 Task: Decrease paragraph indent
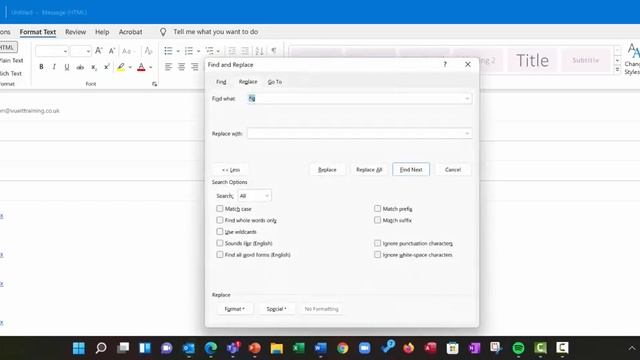coord(232,51)
